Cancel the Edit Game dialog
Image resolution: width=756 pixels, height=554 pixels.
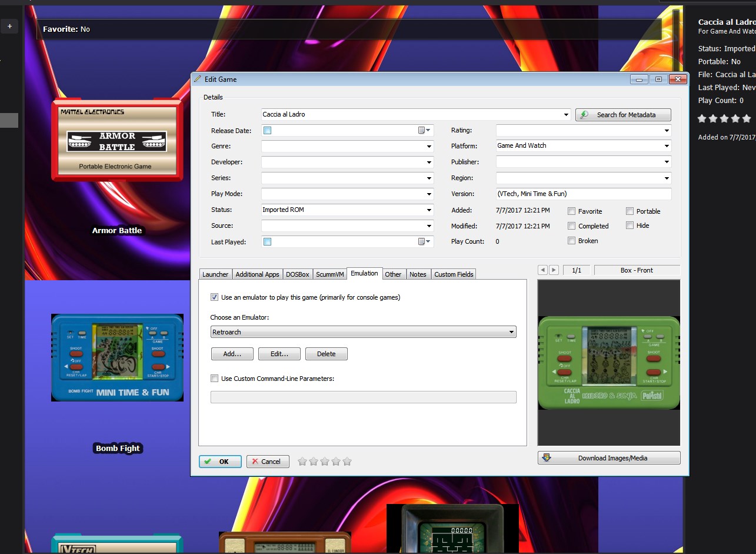click(268, 462)
